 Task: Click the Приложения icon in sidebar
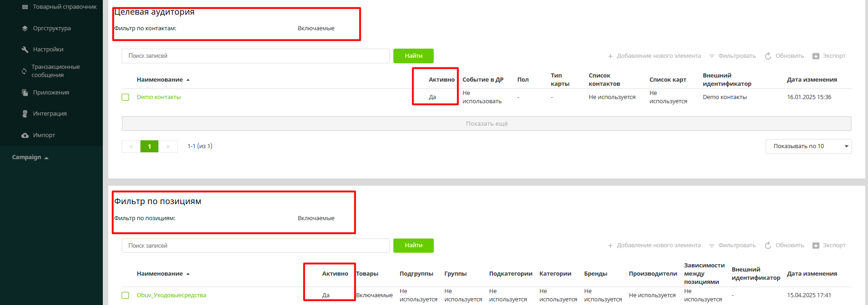(25, 93)
